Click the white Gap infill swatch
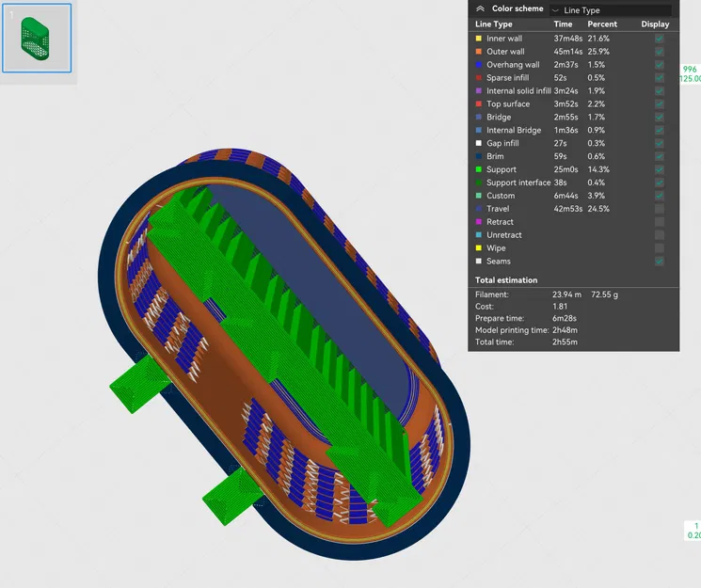This screenshot has height=588, width=701. point(479,143)
